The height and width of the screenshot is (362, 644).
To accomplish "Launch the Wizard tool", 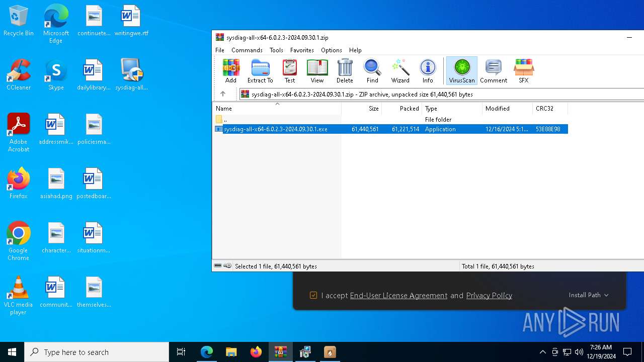I will pyautogui.click(x=400, y=71).
